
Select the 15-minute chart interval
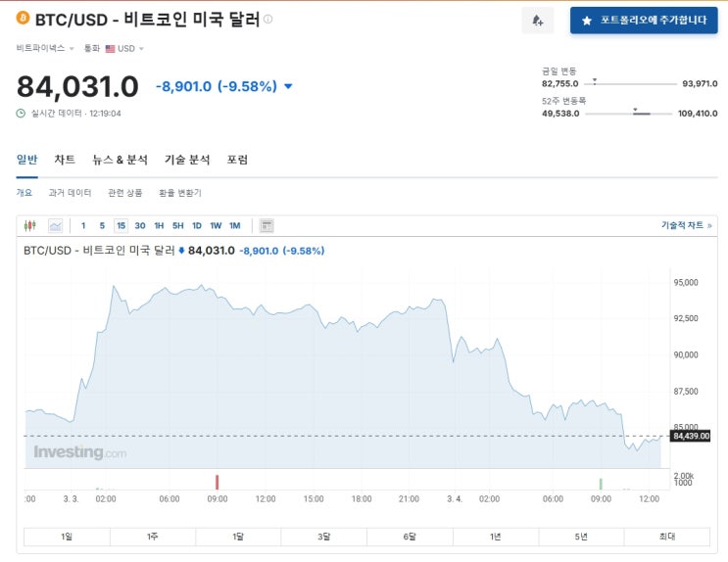pos(121,225)
